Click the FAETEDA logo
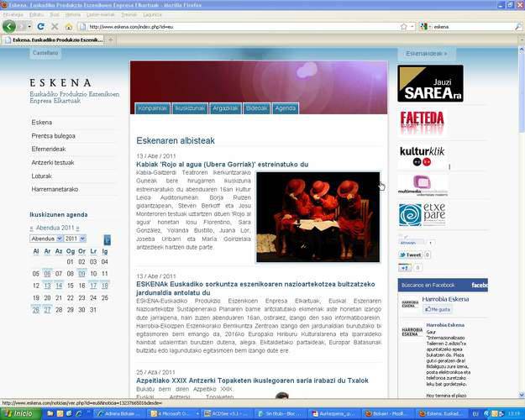 click(x=422, y=123)
